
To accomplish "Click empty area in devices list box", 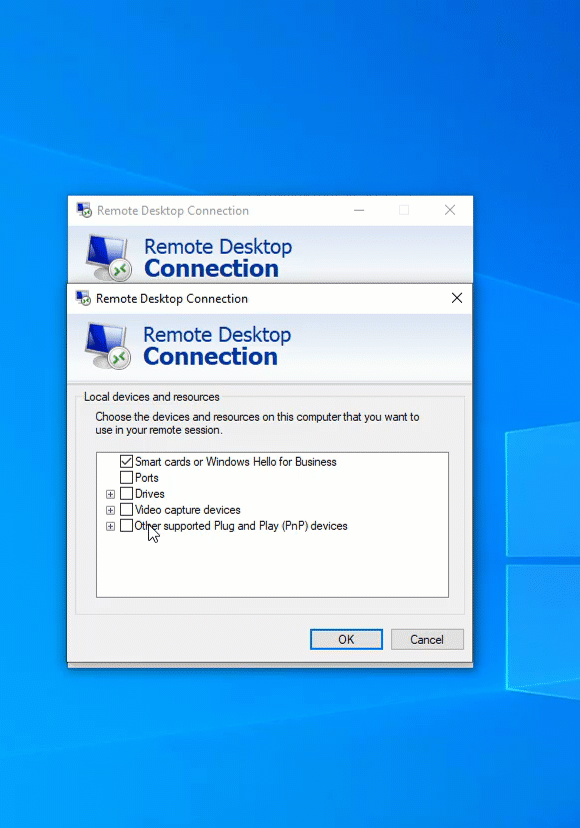I will tap(273, 565).
